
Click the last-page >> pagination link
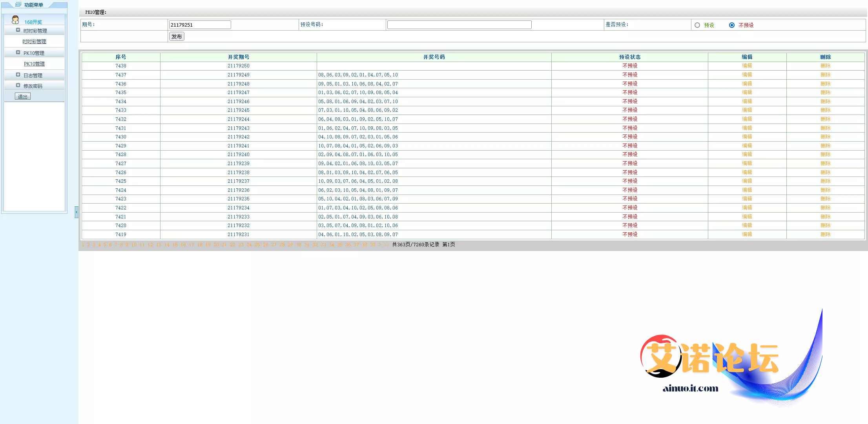click(387, 245)
